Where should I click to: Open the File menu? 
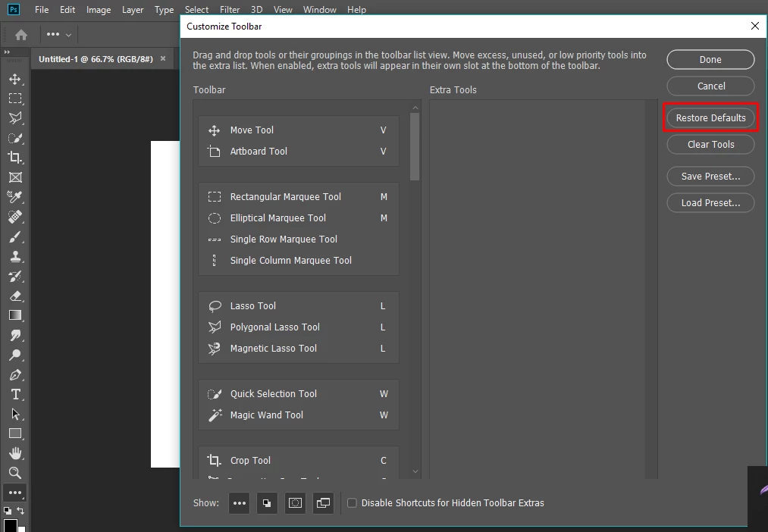pyautogui.click(x=42, y=9)
